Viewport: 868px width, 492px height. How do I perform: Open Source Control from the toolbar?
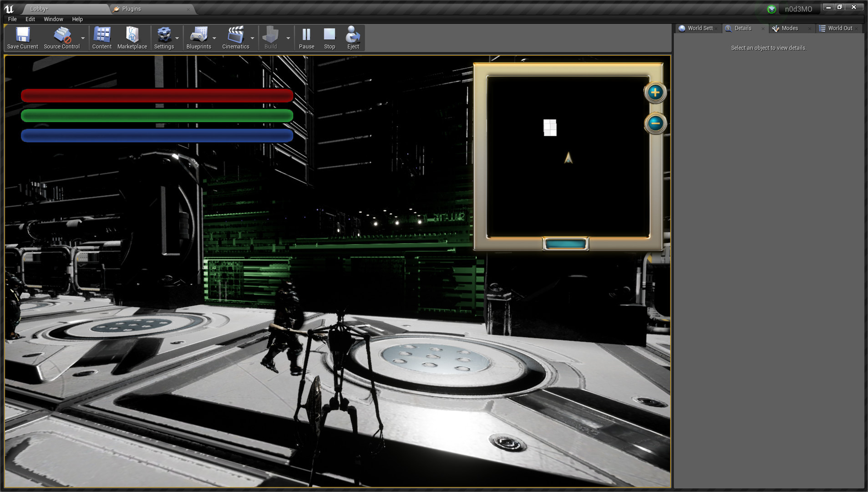[x=61, y=38]
